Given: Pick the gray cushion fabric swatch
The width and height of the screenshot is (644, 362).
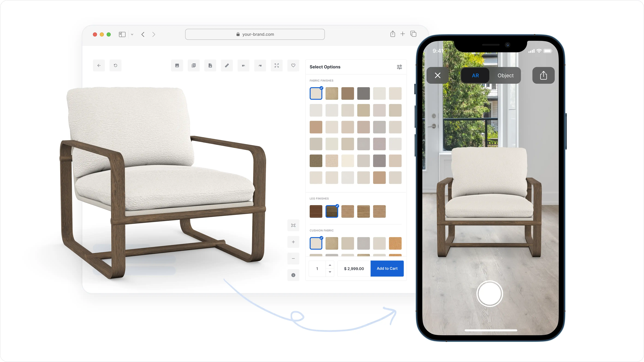Looking at the screenshot, I should (x=364, y=243).
